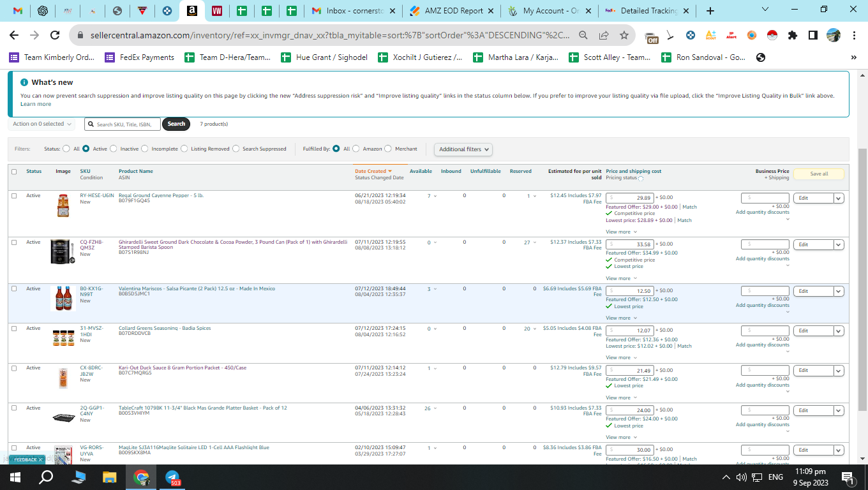This screenshot has width=868, height=490.
Task: Open the Chrome Extensions puzzle icon
Action: click(x=793, y=36)
